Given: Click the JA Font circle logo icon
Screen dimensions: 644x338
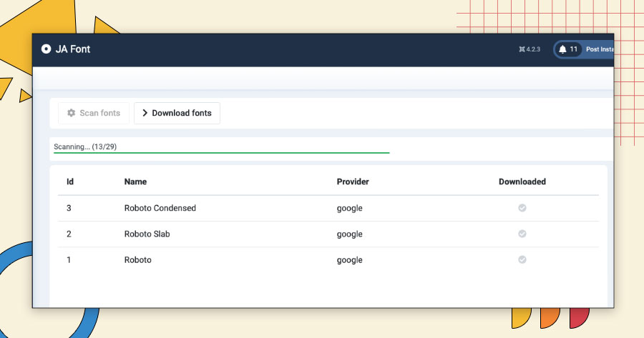Looking at the screenshot, I should pos(46,49).
